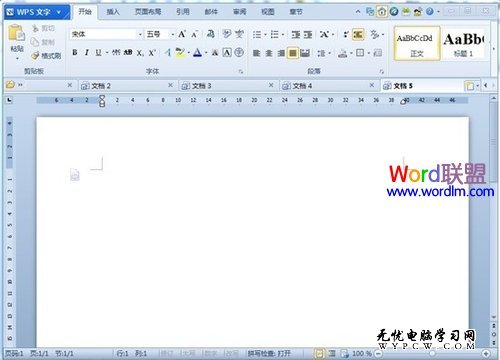The width and height of the screenshot is (500, 360).
Task: Increase font size with larger A
Action: (x=182, y=34)
